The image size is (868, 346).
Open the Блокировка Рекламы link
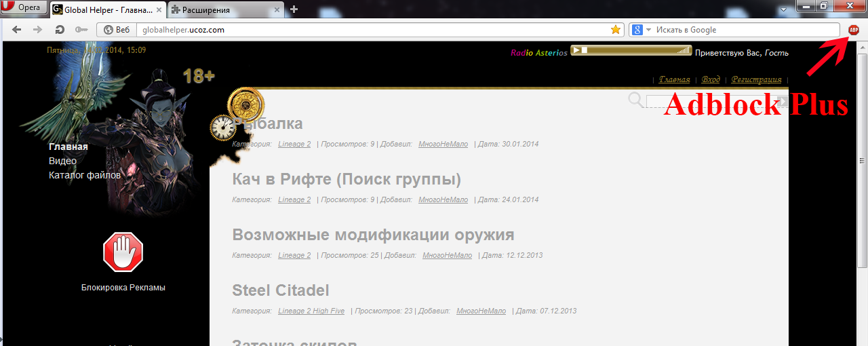[123, 287]
